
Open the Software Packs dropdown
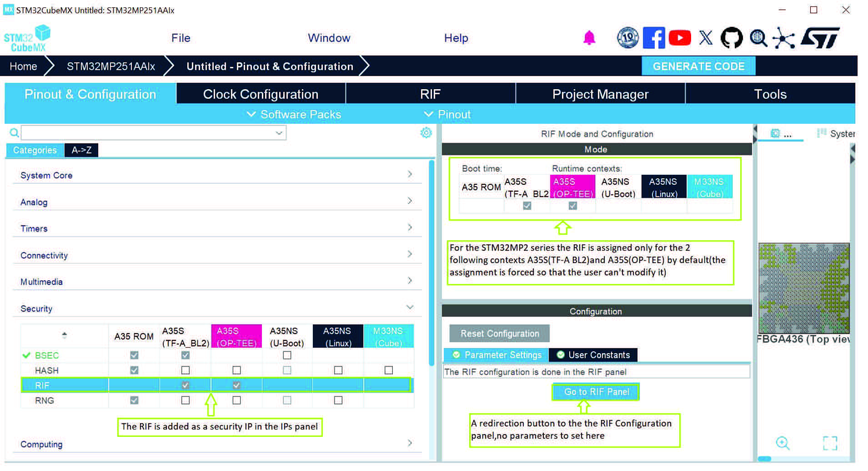pos(294,114)
